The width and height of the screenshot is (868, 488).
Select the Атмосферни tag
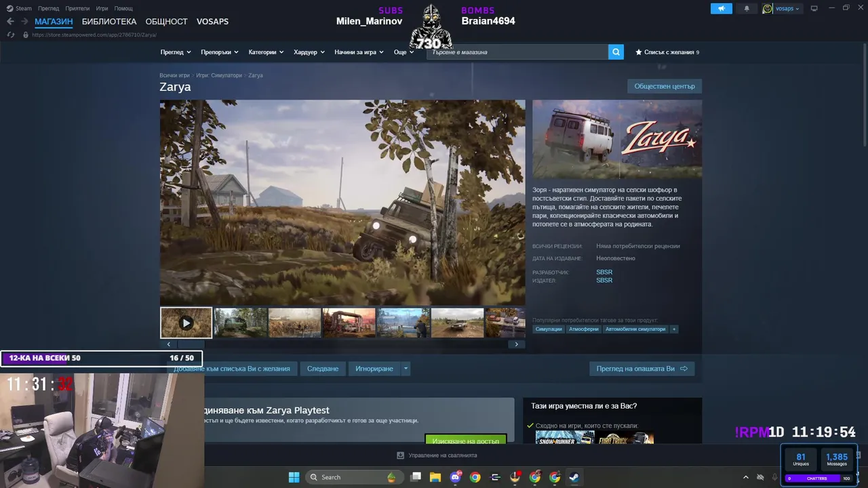tap(584, 329)
